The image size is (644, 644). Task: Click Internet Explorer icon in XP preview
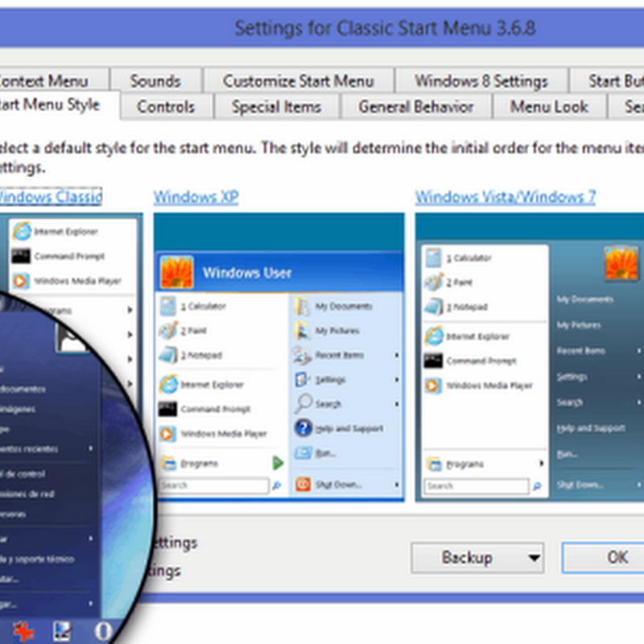(x=168, y=385)
